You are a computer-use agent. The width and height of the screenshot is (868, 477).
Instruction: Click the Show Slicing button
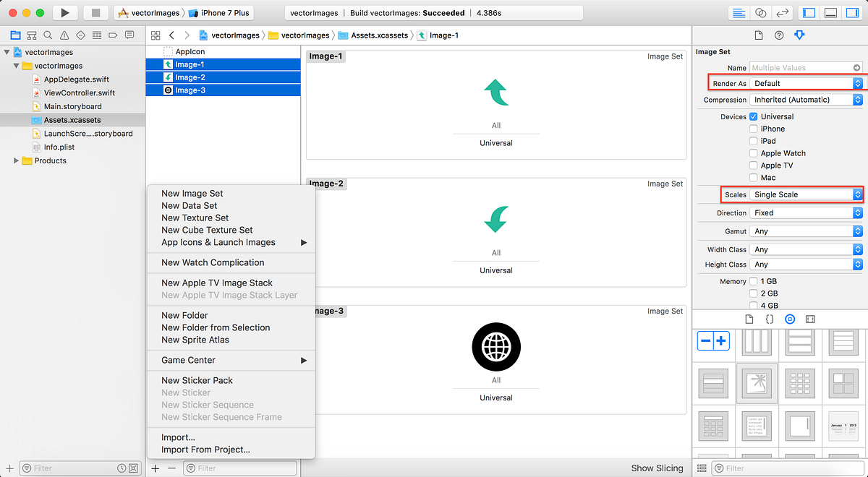click(x=657, y=468)
